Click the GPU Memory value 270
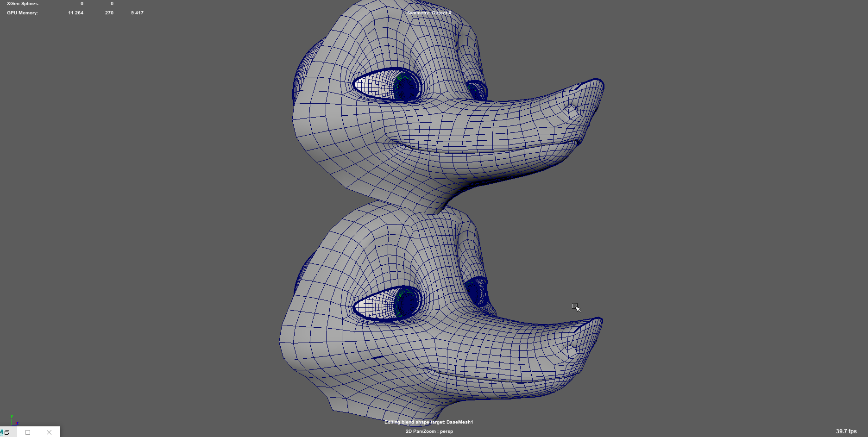This screenshot has height=437, width=868. tap(109, 13)
